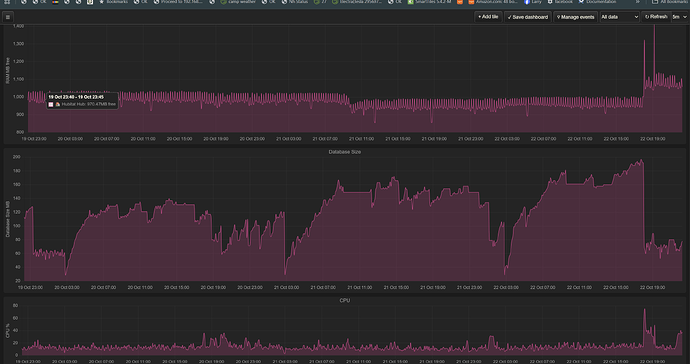This screenshot has width=690, height=364.
Task: Click 21 Oct 03:00 on Database Size axis
Action: [286, 287]
